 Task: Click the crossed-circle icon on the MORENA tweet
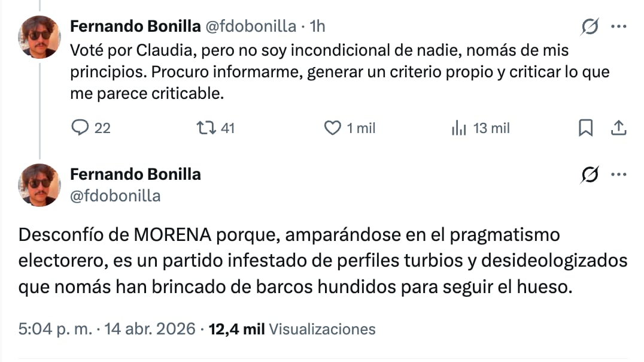[590, 174]
